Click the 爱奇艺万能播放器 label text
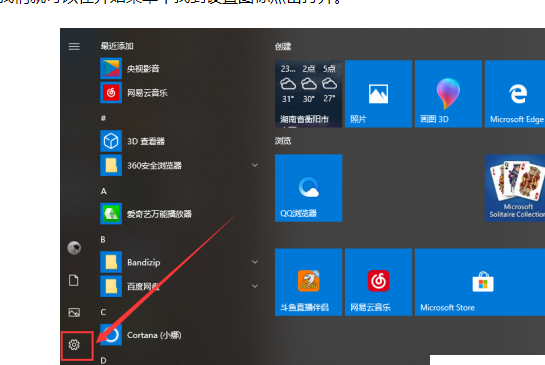The height and width of the screenshot is (365, 545). coord(159,214)
